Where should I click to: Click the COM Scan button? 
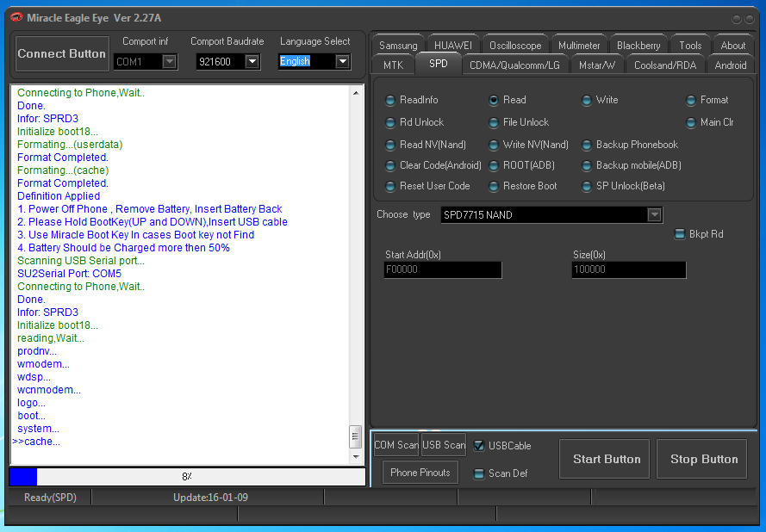point(396,445)
